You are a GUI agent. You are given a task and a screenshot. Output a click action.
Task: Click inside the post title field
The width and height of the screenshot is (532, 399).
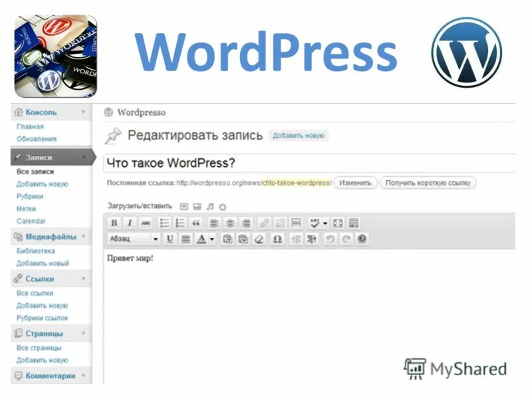[x=266, y=161]
